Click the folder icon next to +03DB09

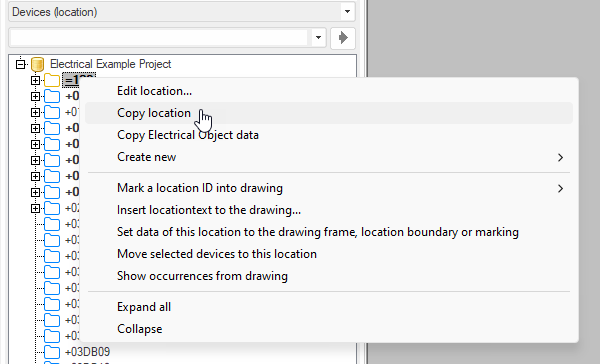(x=52, y=352)
